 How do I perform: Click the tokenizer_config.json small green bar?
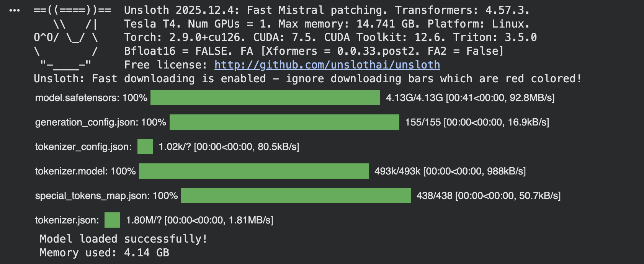(x=145, y=147)
